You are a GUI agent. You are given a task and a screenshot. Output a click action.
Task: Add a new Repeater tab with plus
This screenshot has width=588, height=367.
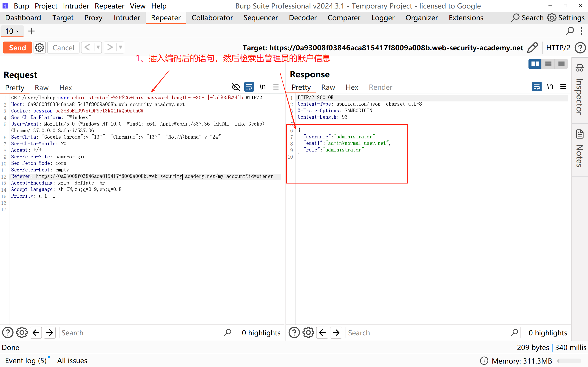31,31
